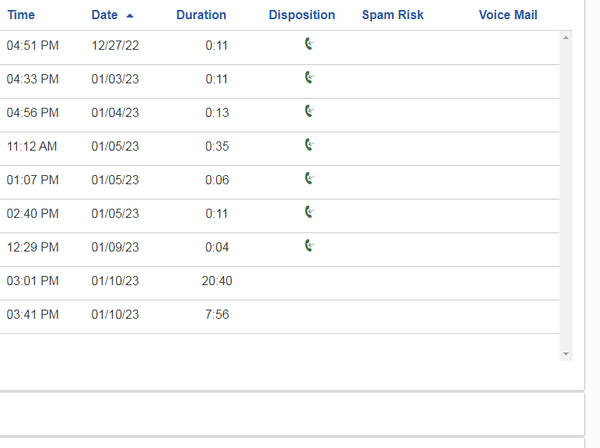The height and width of the screenshot is (448, 600).
Task: Click disposition icon for 01/09/23 call
Action: [x=310, y=246]
